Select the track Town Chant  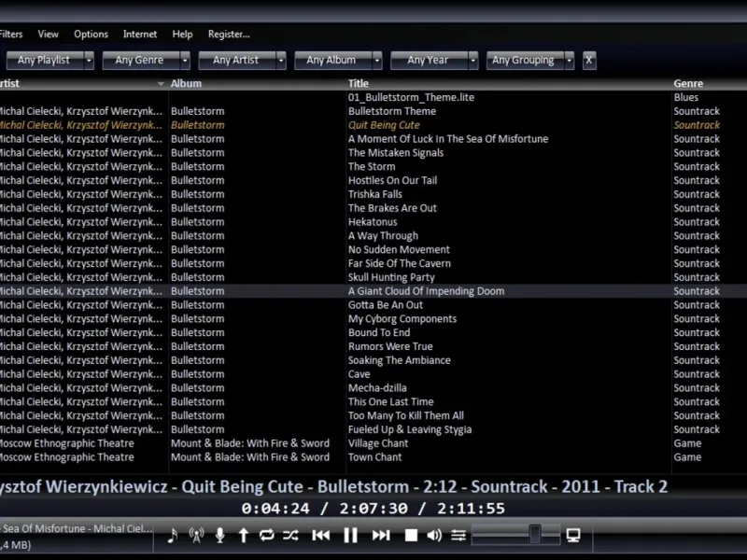point(375,457)
